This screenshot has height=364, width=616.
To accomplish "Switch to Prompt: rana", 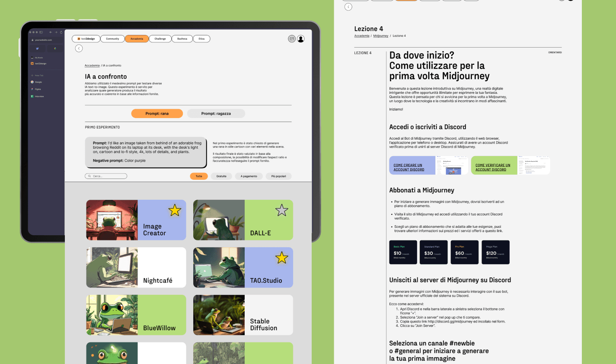I will click(157, 114).
